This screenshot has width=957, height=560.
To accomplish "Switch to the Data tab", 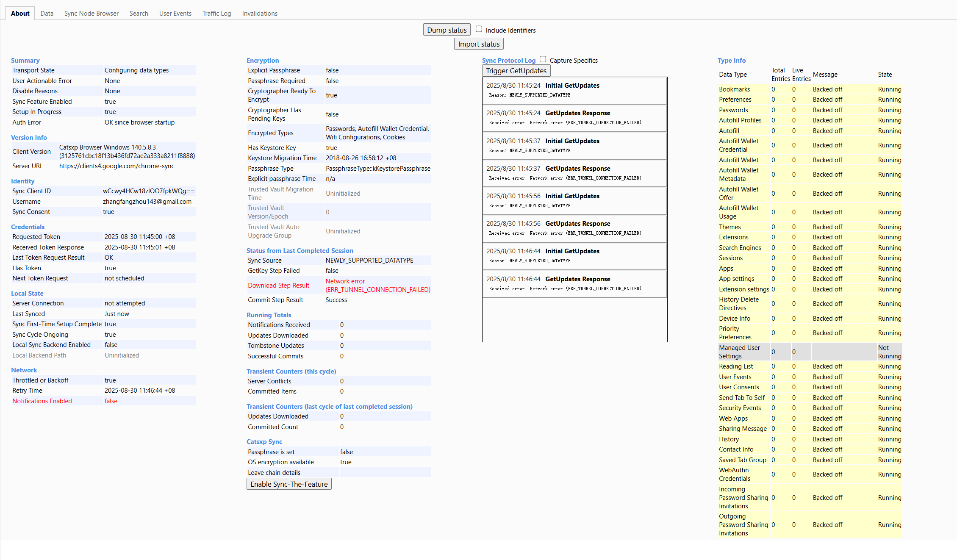I will 47,14.
